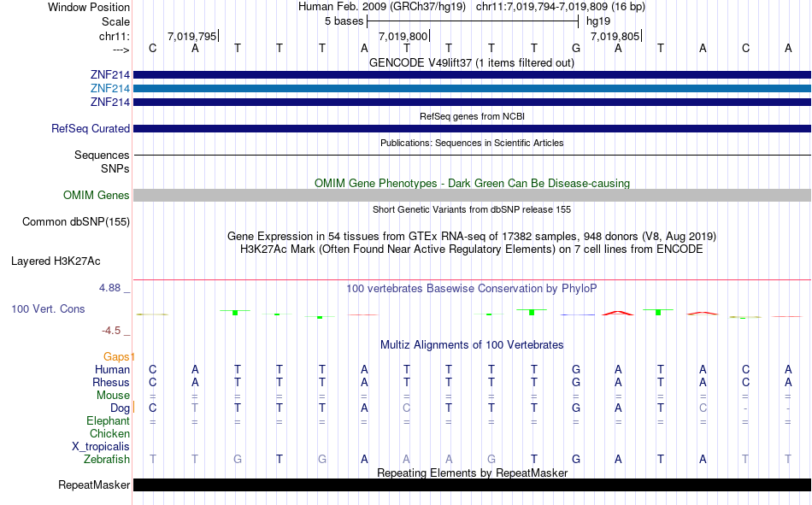Image resolution: width=812 pixels, height=505 pixels.
Task: Click the OMIM Genes label
Action: pos(96,196)
